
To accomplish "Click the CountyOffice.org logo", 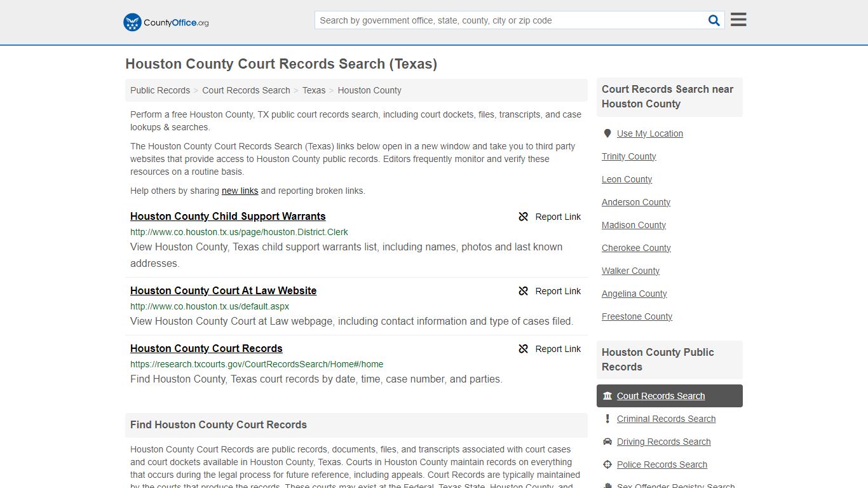I will coord(166,22).
